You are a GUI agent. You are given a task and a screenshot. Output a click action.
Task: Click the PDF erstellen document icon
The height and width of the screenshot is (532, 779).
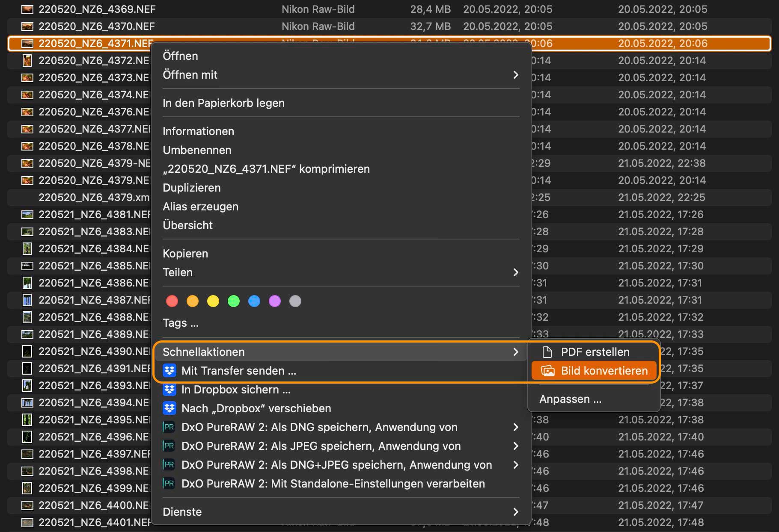[x=547, y=352]
